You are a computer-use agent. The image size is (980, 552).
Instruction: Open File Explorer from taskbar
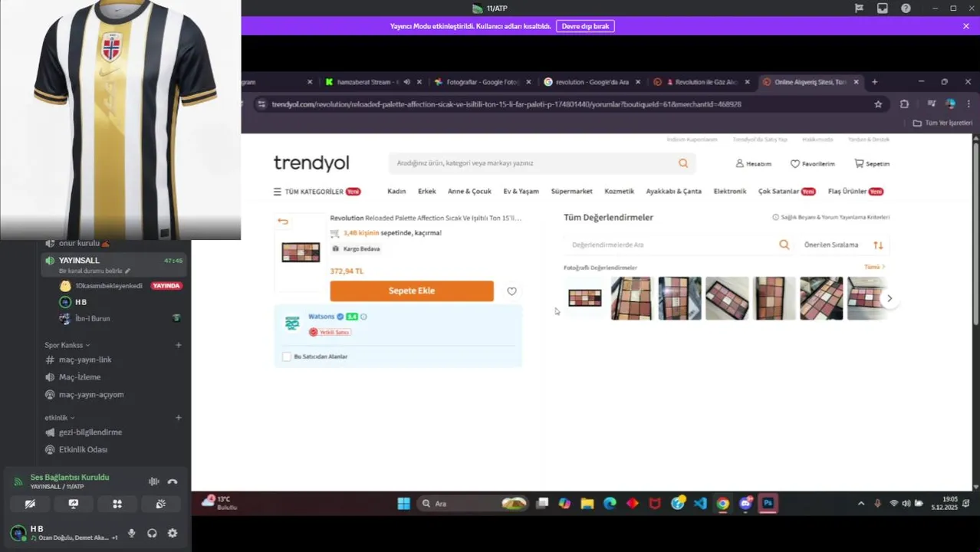[x=587, y=504]
